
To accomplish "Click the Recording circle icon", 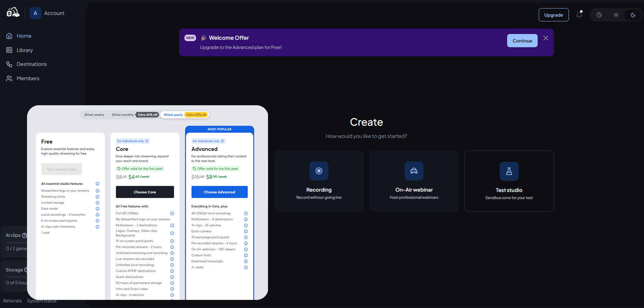I will pos(319,171).
